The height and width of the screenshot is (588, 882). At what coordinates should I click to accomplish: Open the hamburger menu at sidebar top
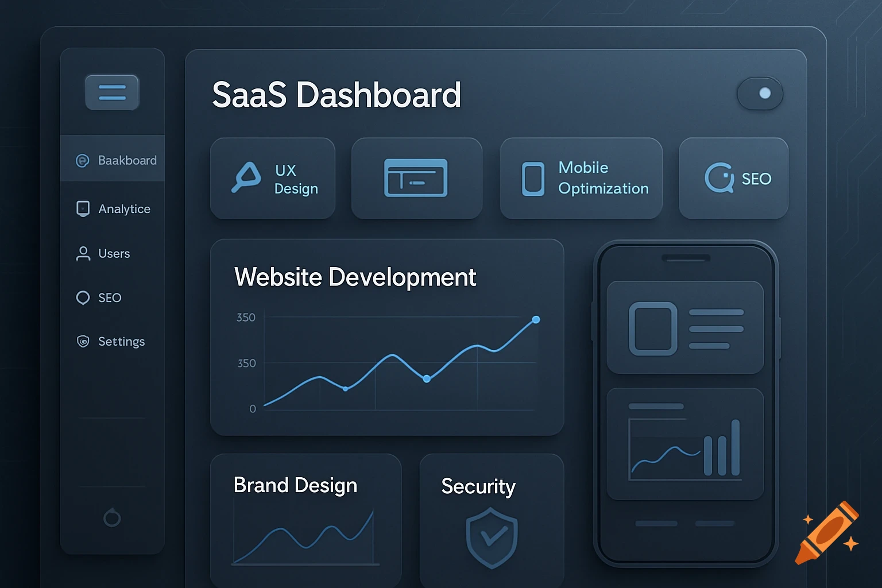coord(112,92)
